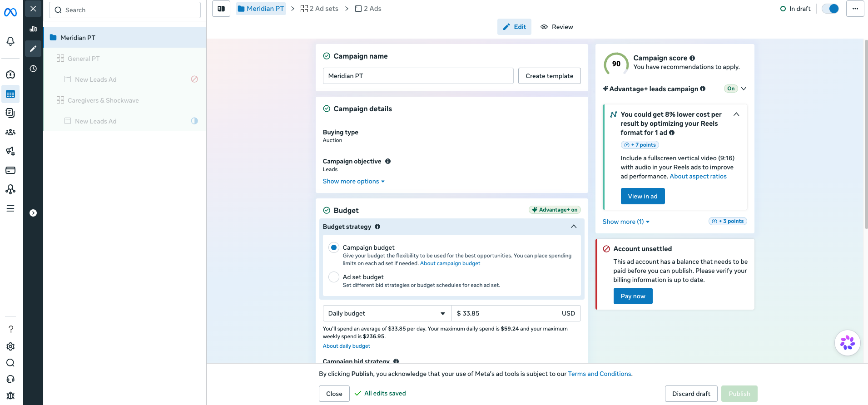The width and height of the screenshot is (868, 405).
Task: Click the daily budget amount field
Action: pyautogui.click(x=516, y=313)
